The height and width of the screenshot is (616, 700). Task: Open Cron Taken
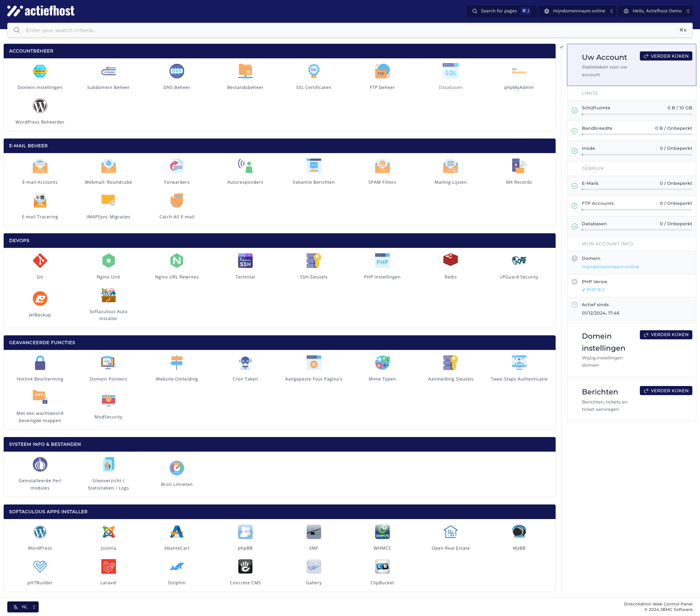(245, 363)
